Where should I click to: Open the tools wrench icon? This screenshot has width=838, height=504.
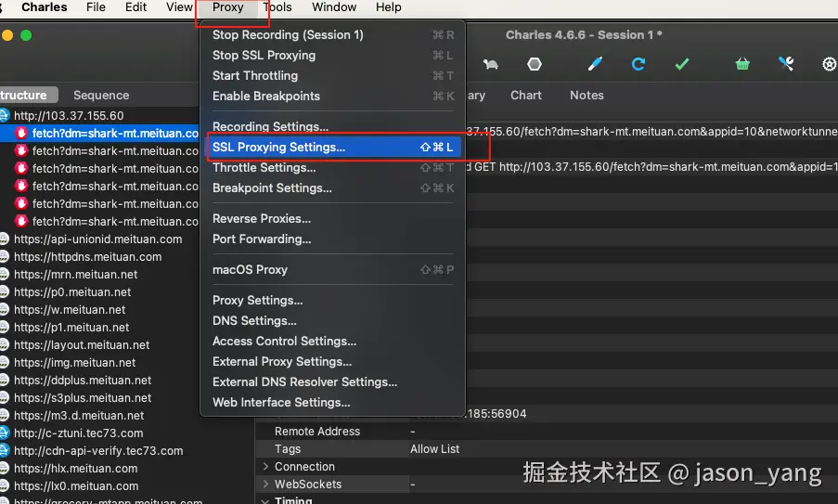pos(786,64)
